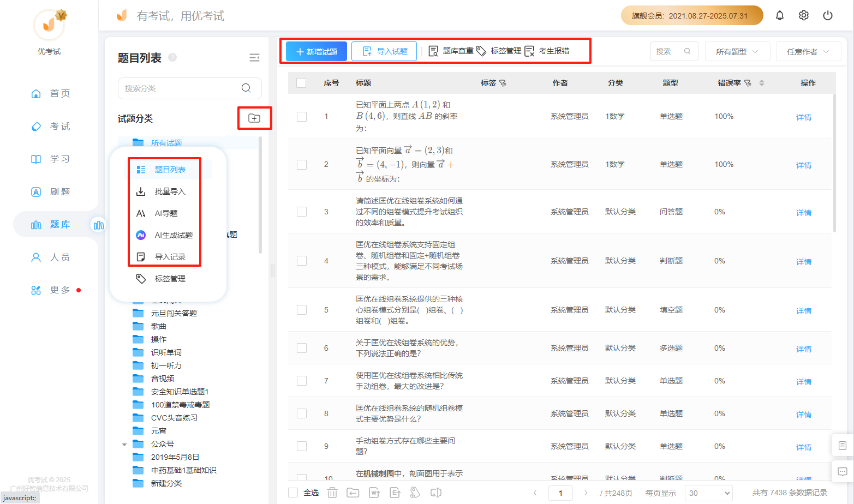The width and height of the screenshot is (854, 504).
Task: Click the magnifier icon in top search box
Action: (x=688, y=51)
